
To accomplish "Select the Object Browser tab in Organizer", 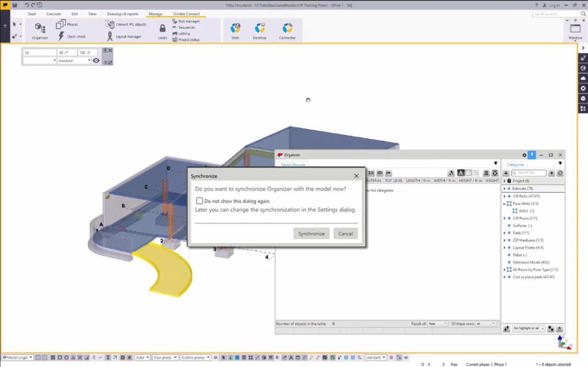I will pos(293,164).
